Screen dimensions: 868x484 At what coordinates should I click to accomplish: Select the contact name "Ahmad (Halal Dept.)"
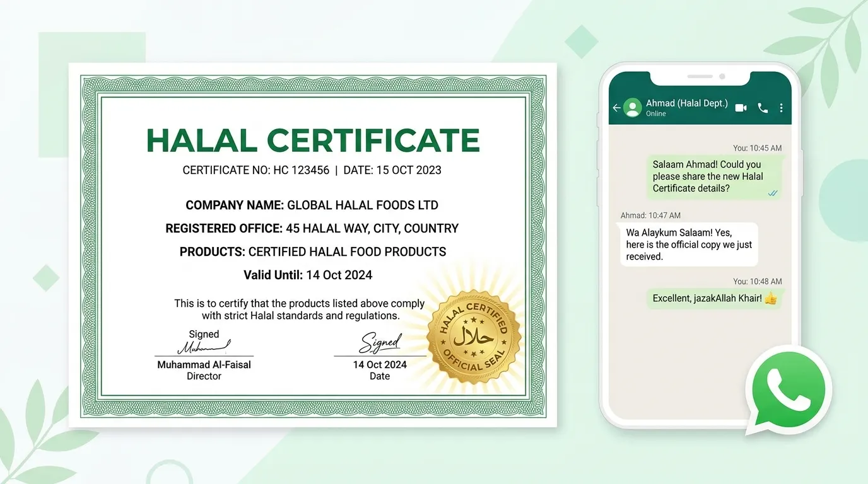click(687, 103)
